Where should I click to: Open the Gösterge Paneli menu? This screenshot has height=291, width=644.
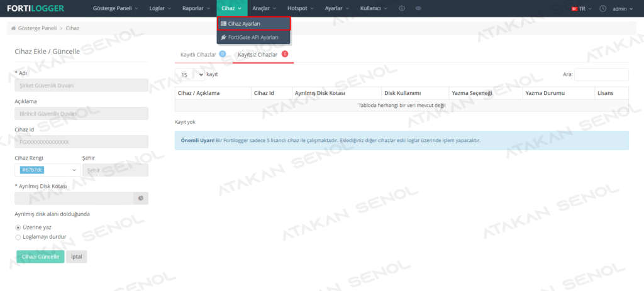116,8
